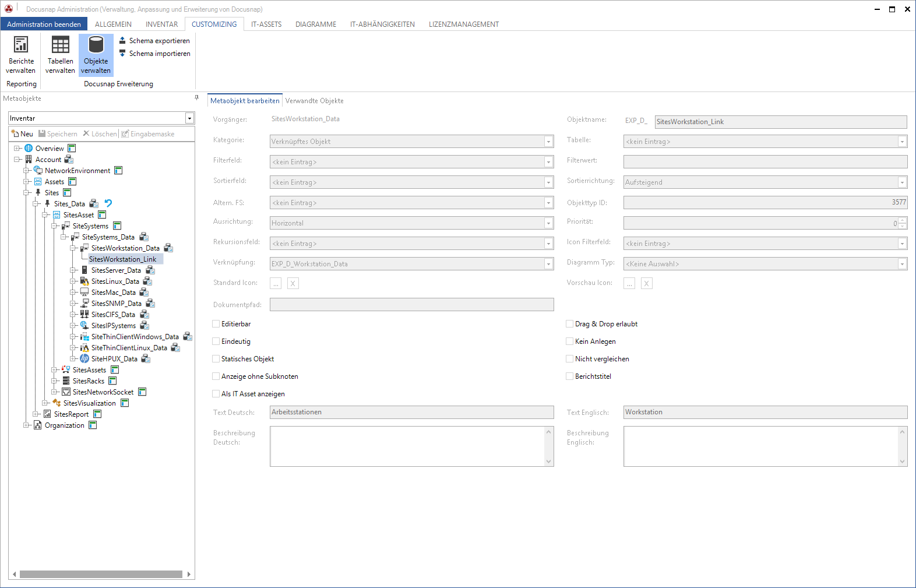This screenshot has height=588, width=916.
Task: Check Als IT Asset anzeigen
Action: pos(216,394)
